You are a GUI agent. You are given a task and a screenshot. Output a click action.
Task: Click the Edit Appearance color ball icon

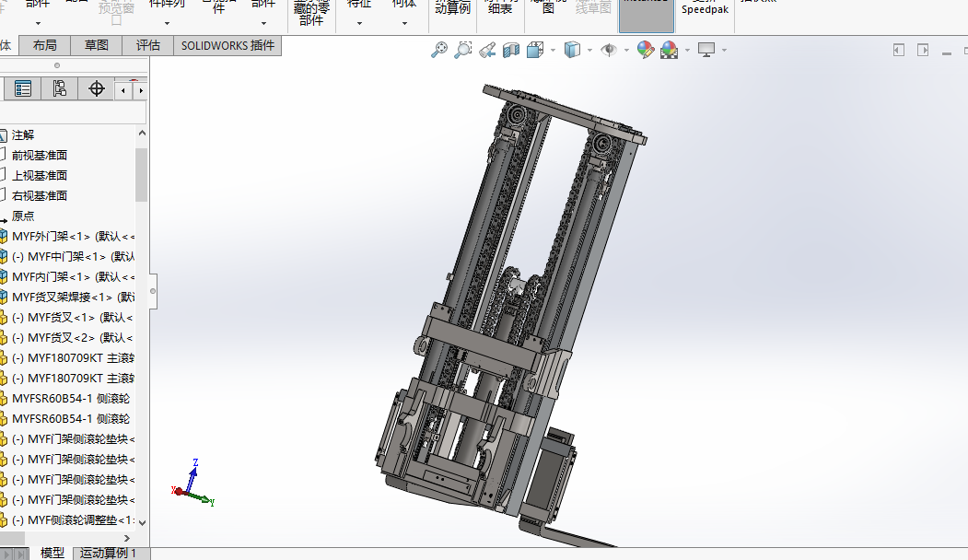[645, 50]
